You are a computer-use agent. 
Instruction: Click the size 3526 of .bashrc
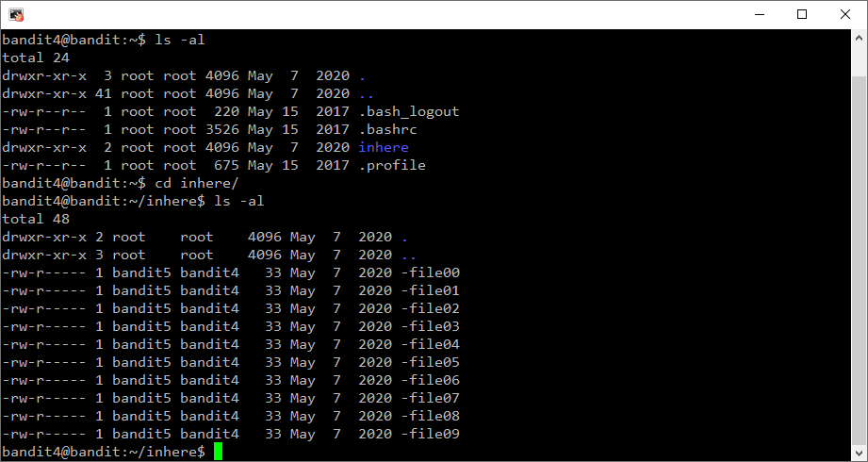222,129
